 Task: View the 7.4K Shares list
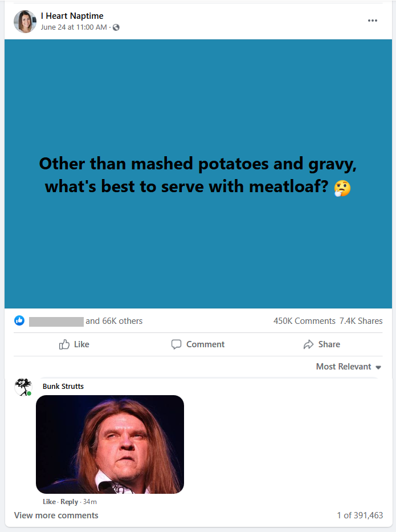[361, 321]
